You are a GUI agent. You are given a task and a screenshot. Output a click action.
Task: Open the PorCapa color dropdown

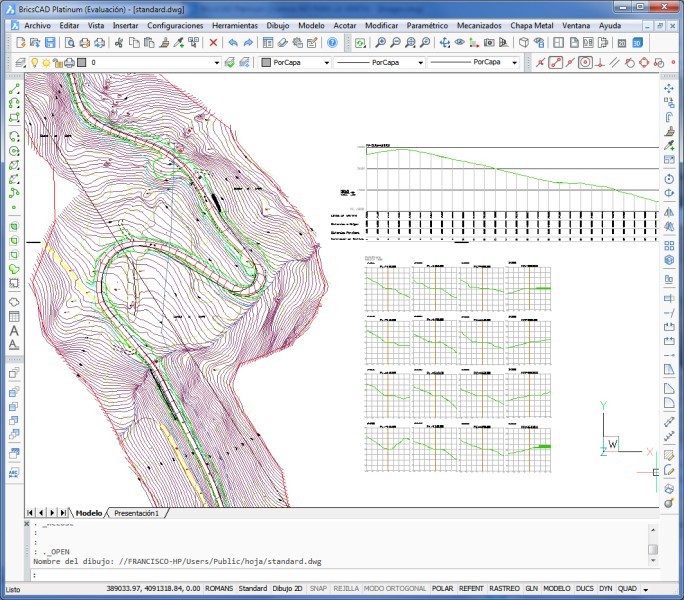[325, 62]
